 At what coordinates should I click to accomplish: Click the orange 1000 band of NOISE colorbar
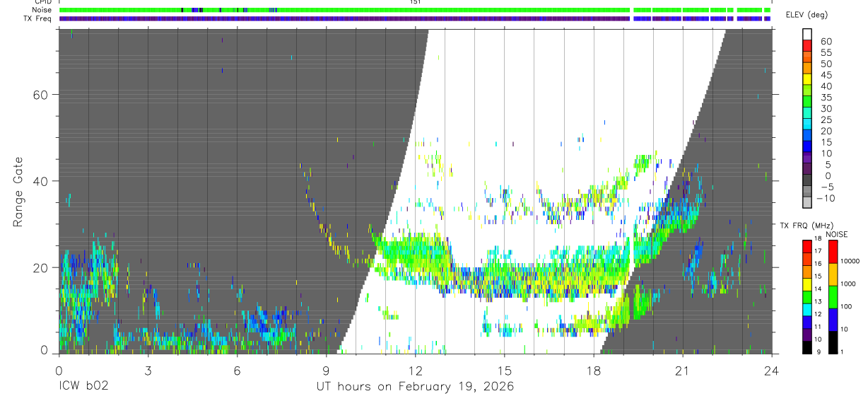[x=833, y=275]
